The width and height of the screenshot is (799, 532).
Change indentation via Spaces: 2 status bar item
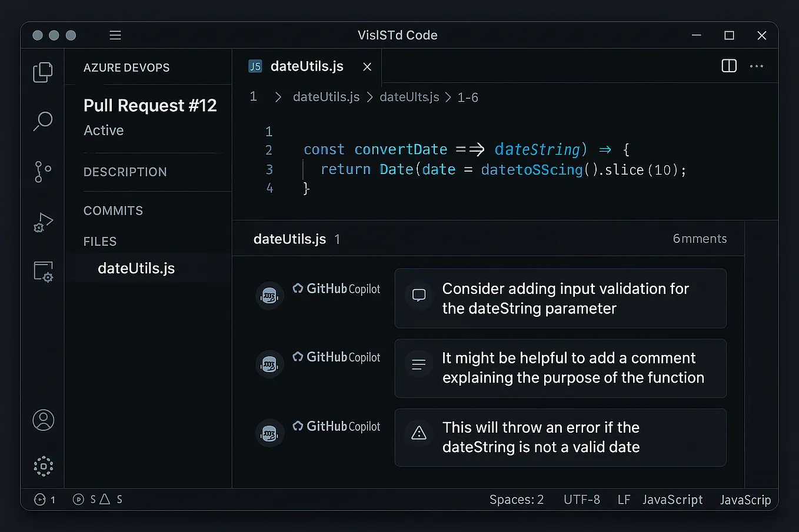pos(516,499)
